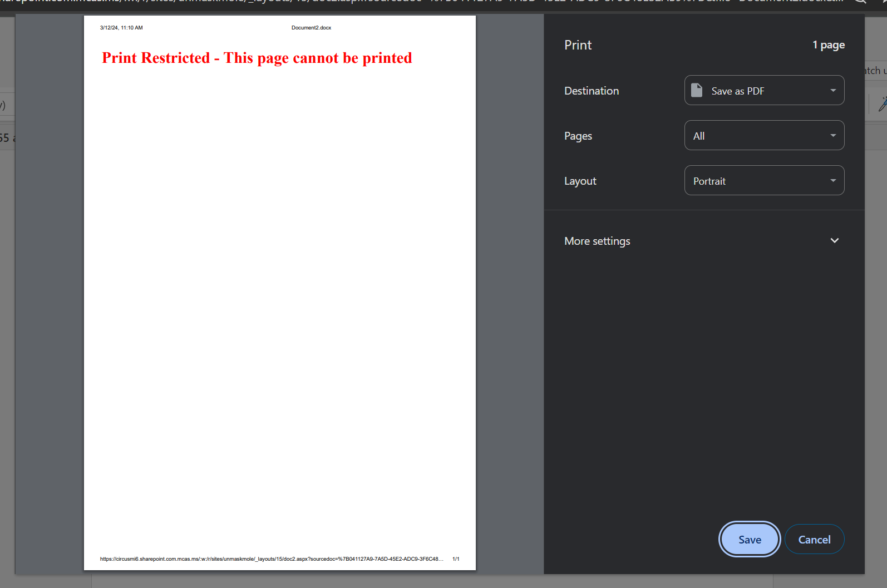Click the Destination dropdown arrow
887x588 pixels.
point(833,91)
